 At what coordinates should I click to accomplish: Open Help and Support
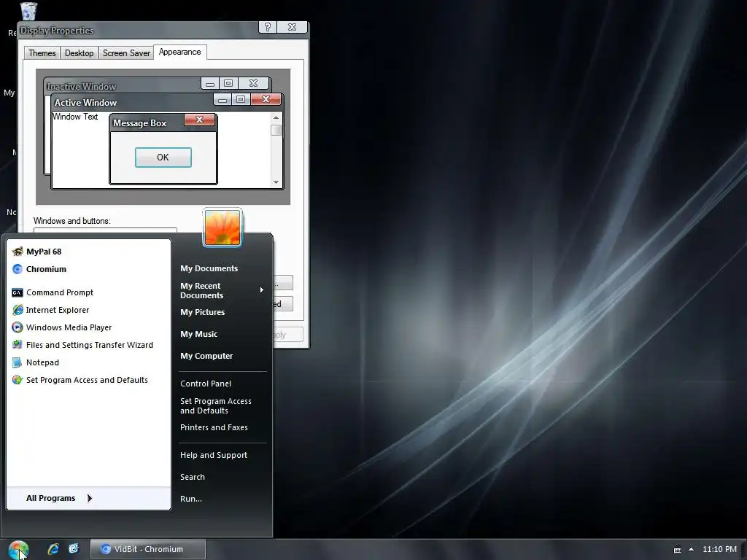click(x=214, y=455)
